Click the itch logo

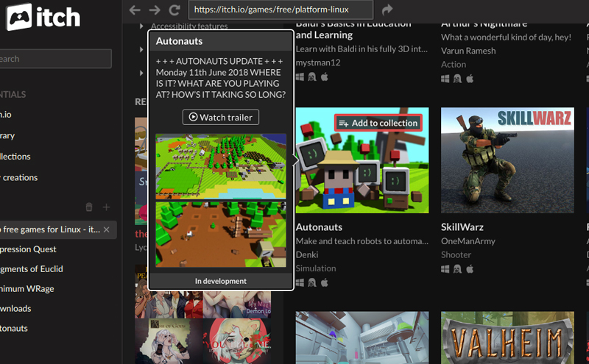43,17
